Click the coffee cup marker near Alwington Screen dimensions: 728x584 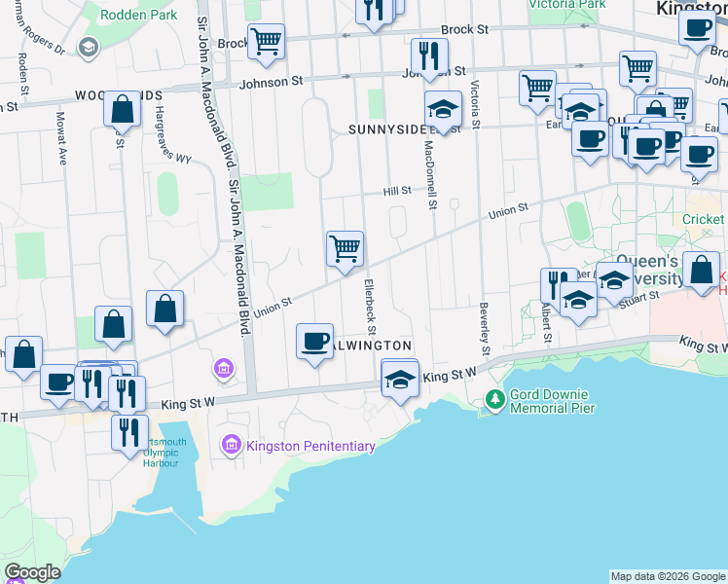314,345
